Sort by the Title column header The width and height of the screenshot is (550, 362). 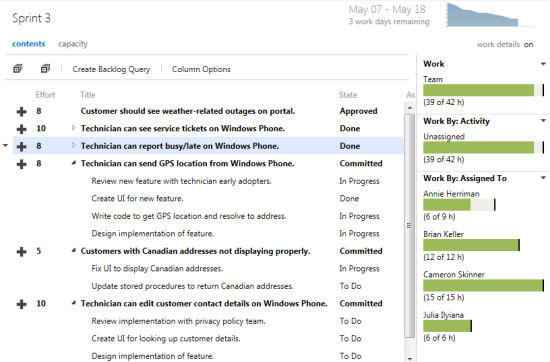point(87,95)
